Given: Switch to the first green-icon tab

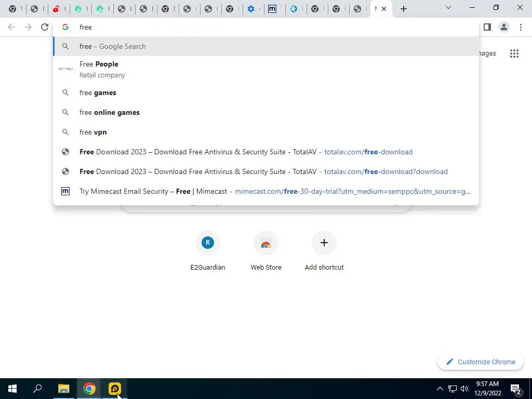Looking at the screenshot, I should (80, 9).
